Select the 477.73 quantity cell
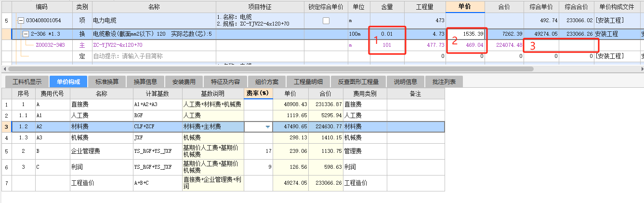 pyautogui.click(x=424, y=45)
